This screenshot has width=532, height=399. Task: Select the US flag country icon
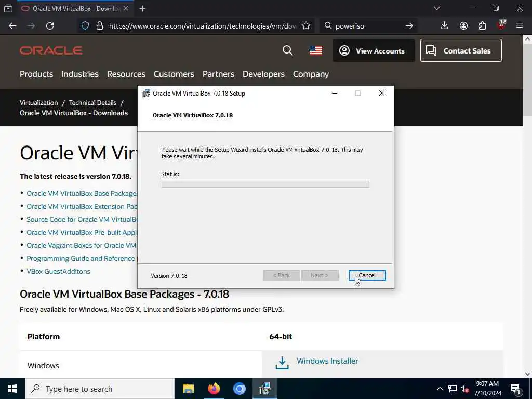(316, 50)
